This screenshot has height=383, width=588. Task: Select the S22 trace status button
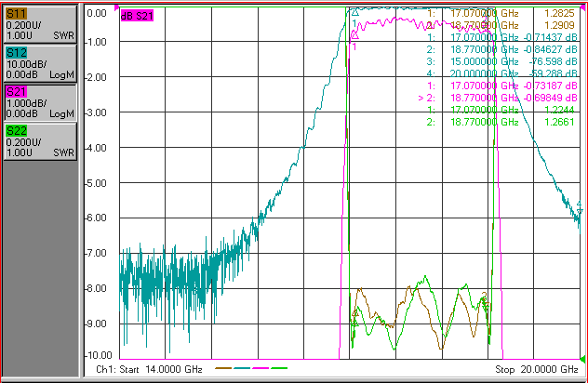[x=40, y=141]
